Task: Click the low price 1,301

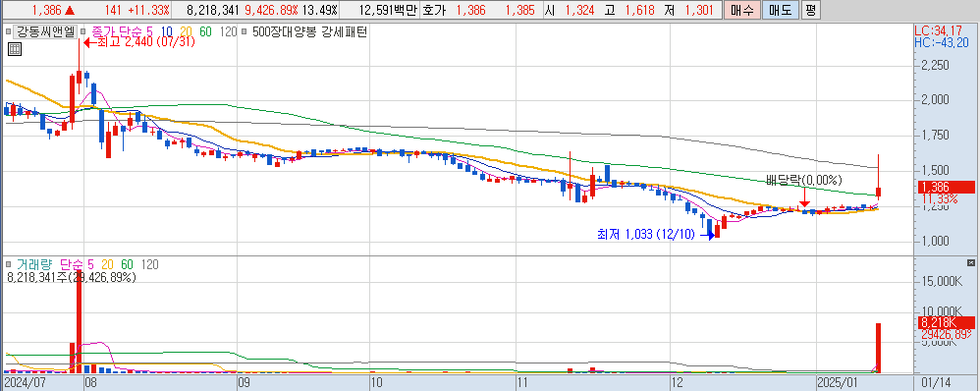Action: [699, 10]
